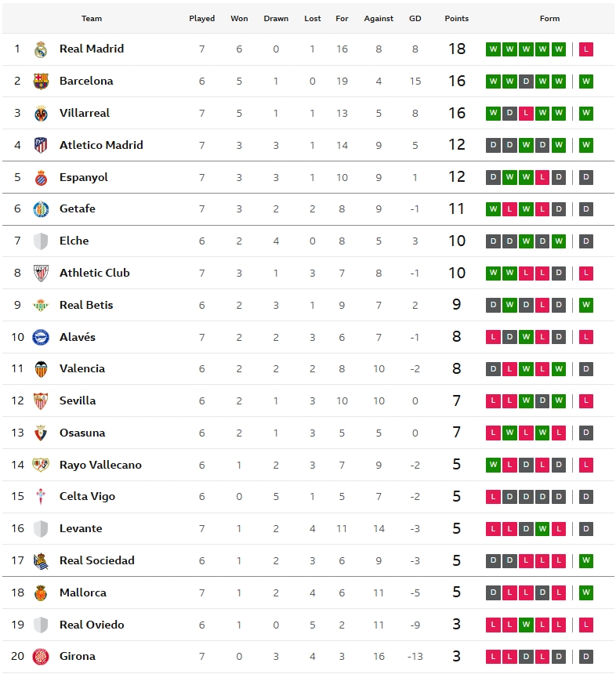This screenshot has height=674, width=616.
Task: Click the Celta Vigo crest icon
Action: (x=41, y=497)
